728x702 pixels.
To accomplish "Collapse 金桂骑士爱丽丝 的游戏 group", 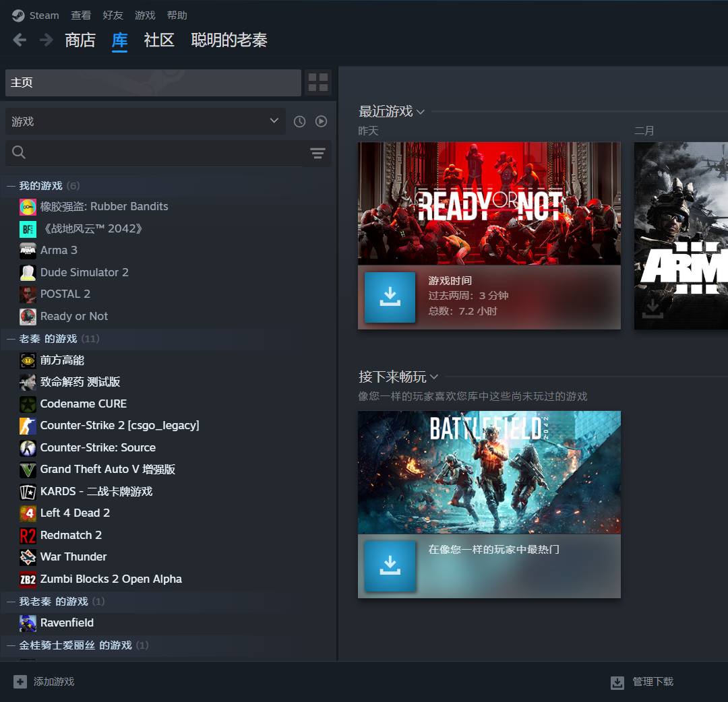I will [11, 645].
